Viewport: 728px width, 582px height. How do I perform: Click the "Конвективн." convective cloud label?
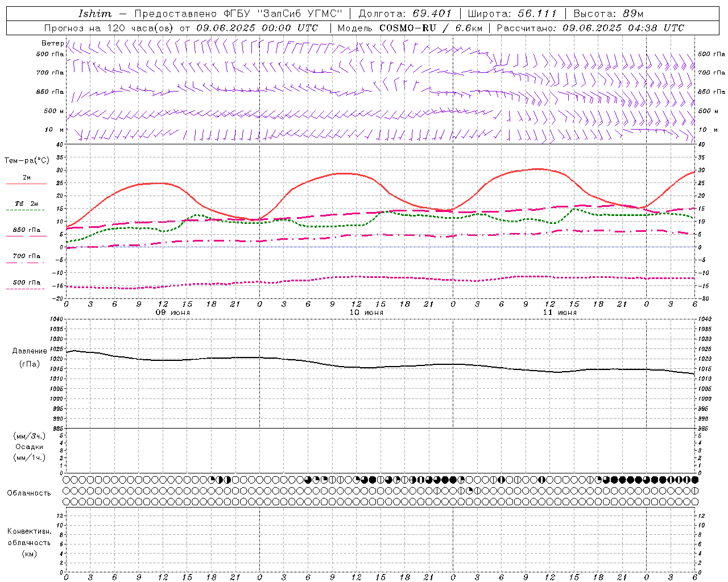click(29, 531)
